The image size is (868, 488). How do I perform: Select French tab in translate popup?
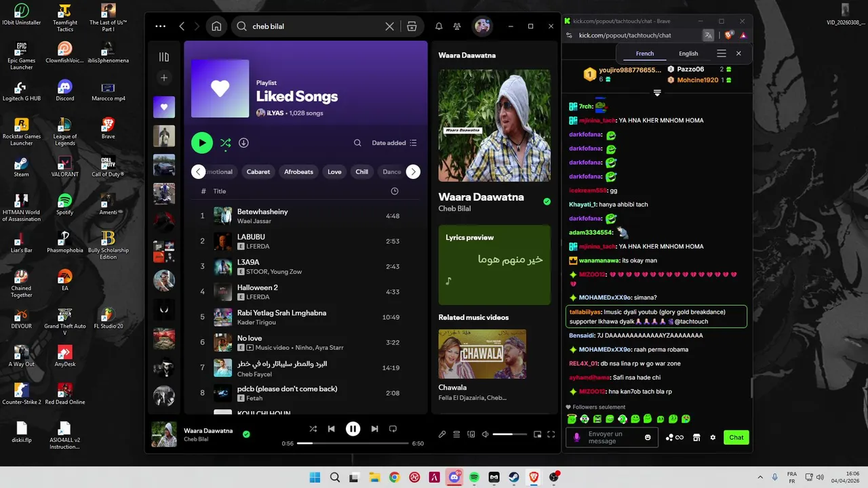[645, 54]
